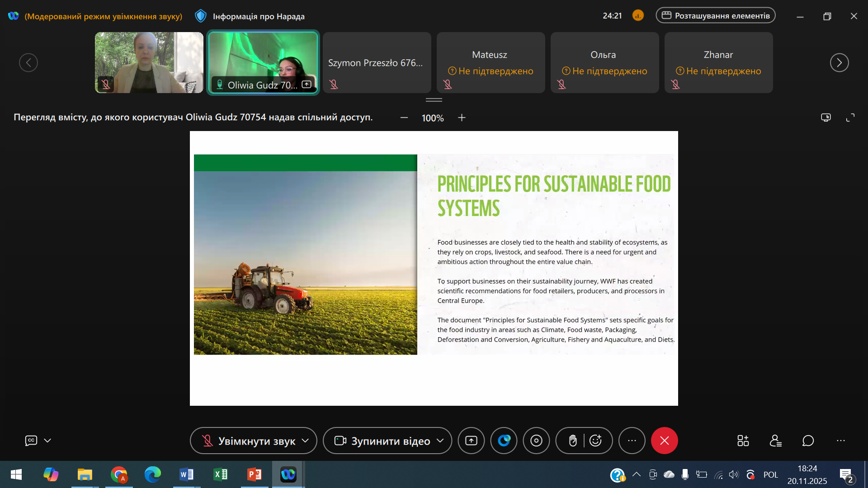Screen dimensions: 868x488
Task: Toggle camera with Зупинити відео
Action: pos(382,441)
